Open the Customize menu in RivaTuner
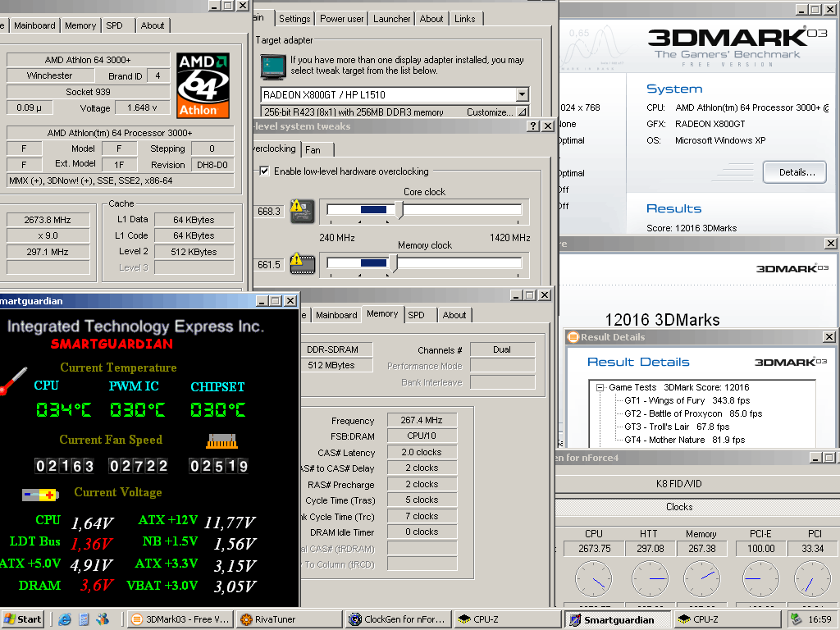This screenshot has width=840, height=630. pyautogui.click(x=490, y=112)
